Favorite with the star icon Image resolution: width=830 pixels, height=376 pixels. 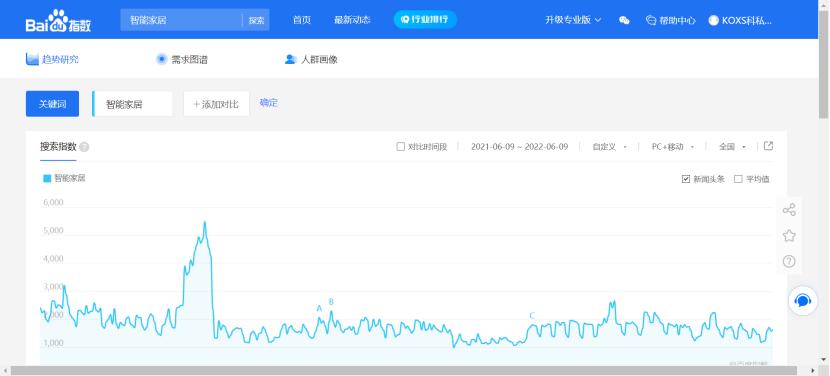(x=789, y=236)
